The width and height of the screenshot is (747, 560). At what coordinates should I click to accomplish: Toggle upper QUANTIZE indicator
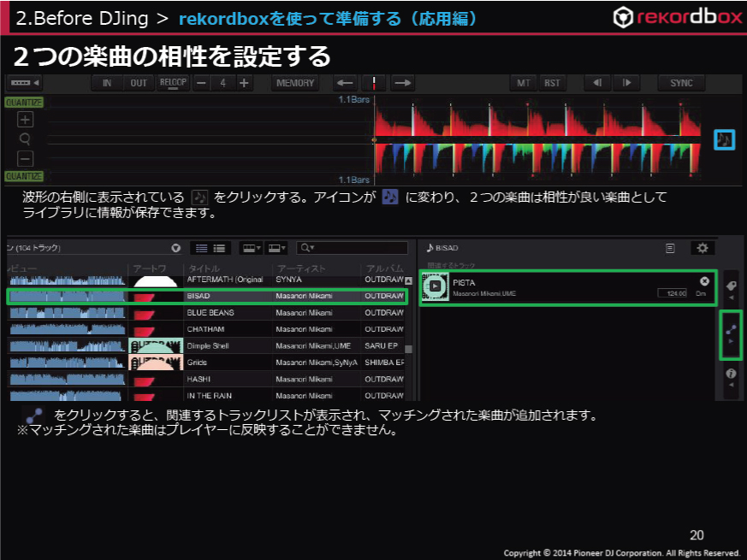tap(24, 103)
